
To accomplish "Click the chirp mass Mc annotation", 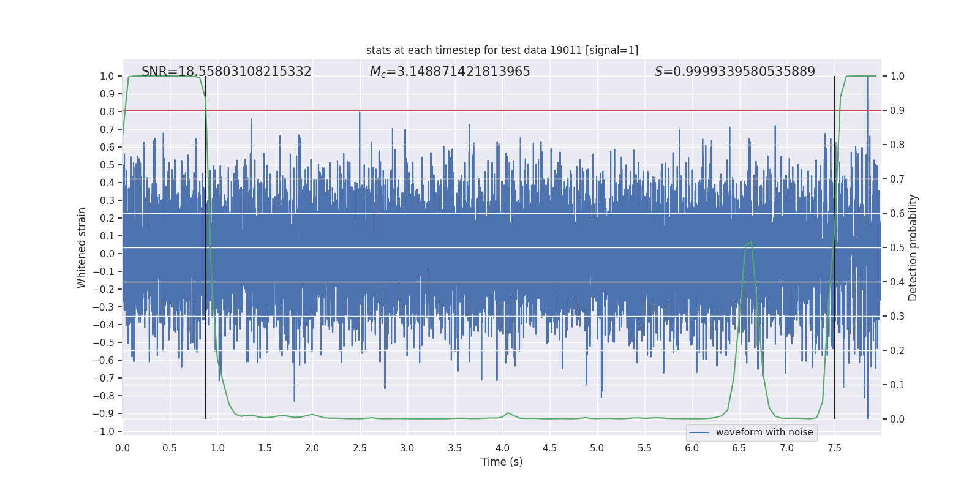I will click(x=450, y=72).
